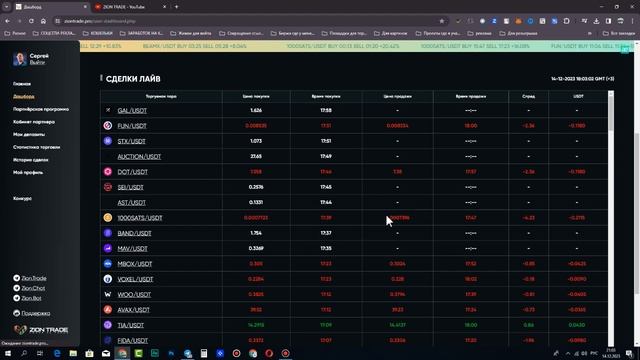The height and width of the screenshot is (360, 640).
Task: Open Мой профиль menu item
Action: pos(28,173)
